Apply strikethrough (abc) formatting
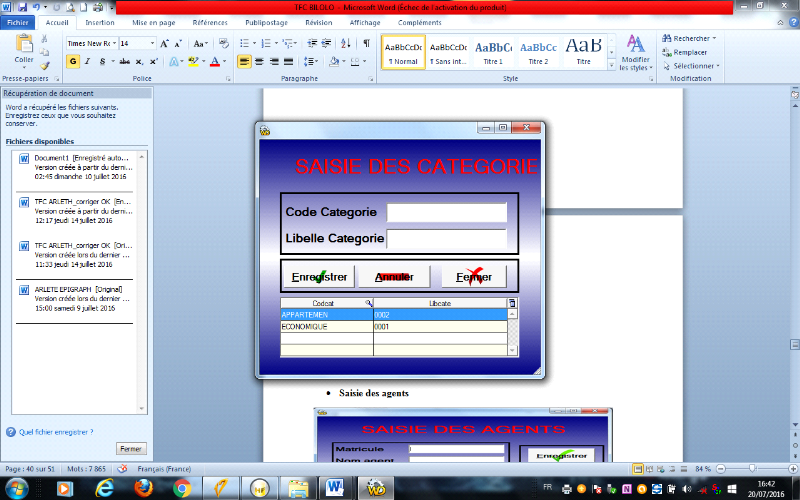 [124, 62]
